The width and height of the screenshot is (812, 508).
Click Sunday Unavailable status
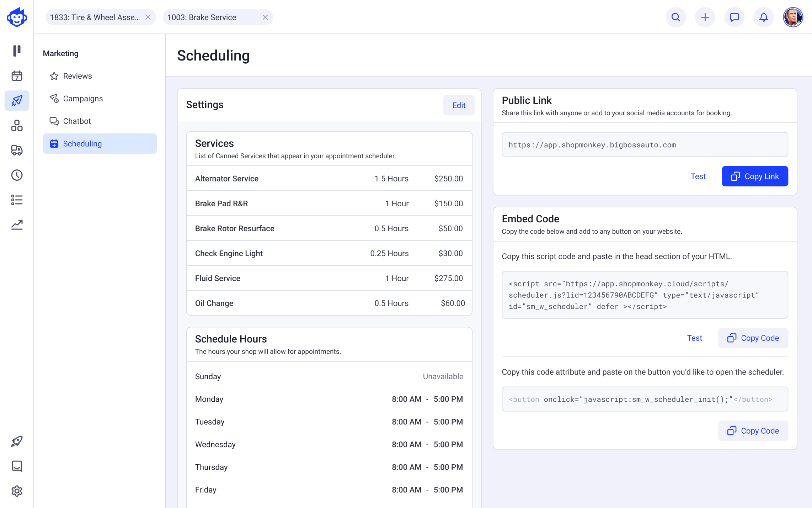pyautogui.click(x=443, y=376)
